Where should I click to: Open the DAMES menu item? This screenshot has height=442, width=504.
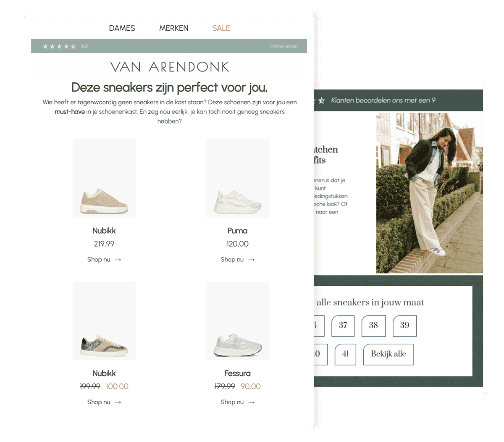[x=122, y=28]
